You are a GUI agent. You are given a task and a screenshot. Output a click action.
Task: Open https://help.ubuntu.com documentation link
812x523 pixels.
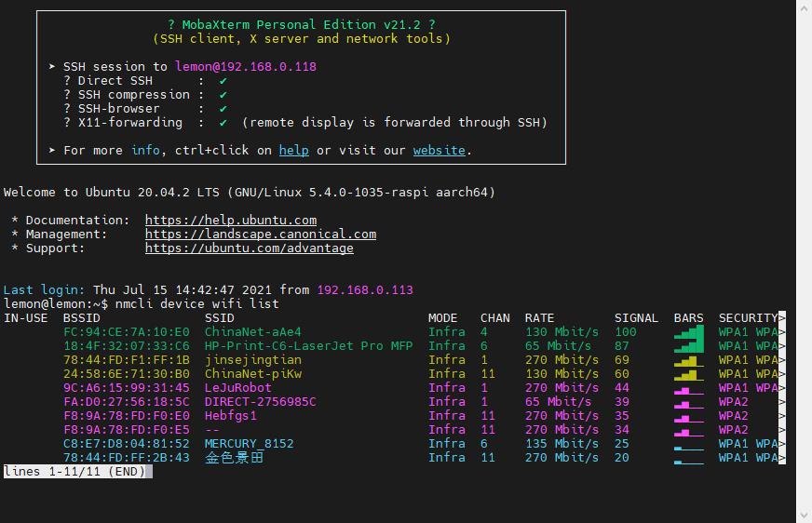pos(230,220)
